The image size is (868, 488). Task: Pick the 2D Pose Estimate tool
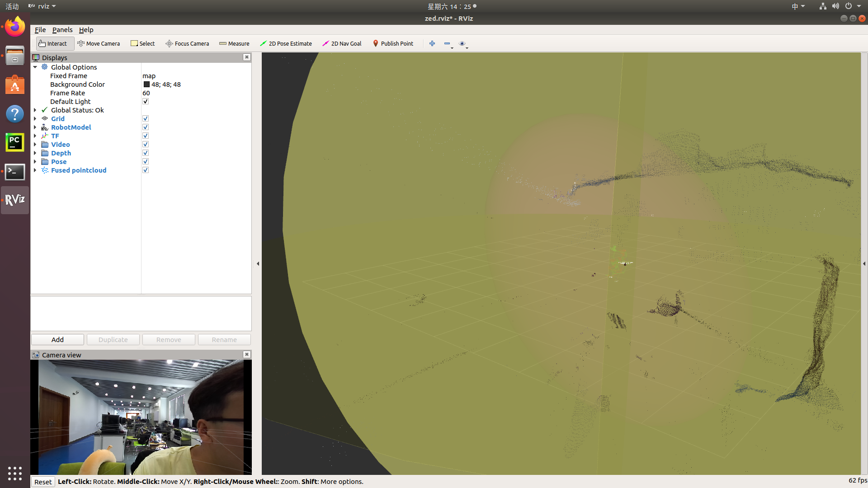(286, 43)
